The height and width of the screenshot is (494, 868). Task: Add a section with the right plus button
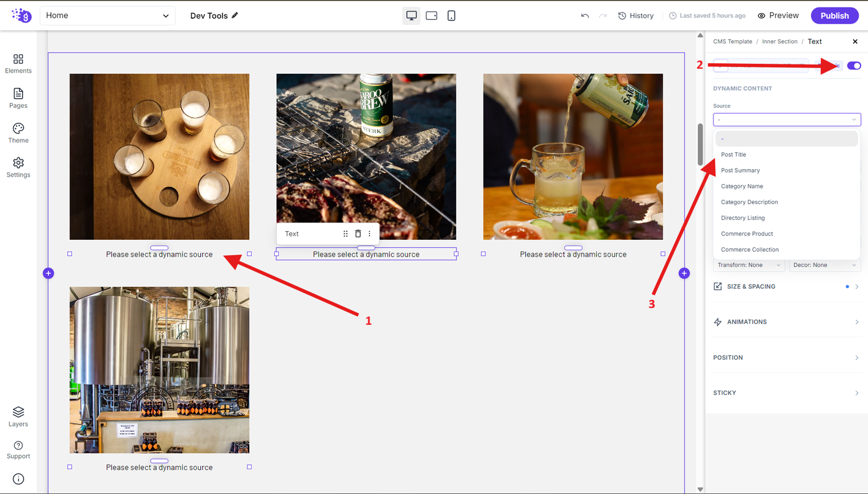coord(684,273)
